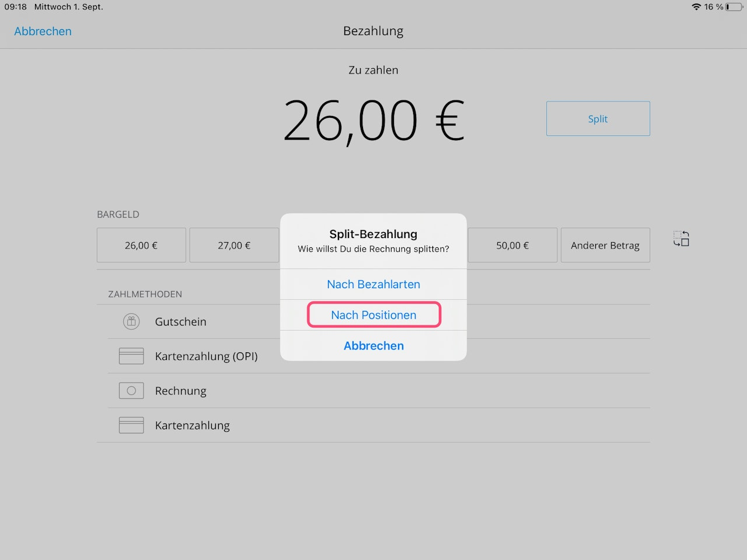
Task: Click the swap amounts icon beside Anderer Betrag
Action: [x=681, y=239]
